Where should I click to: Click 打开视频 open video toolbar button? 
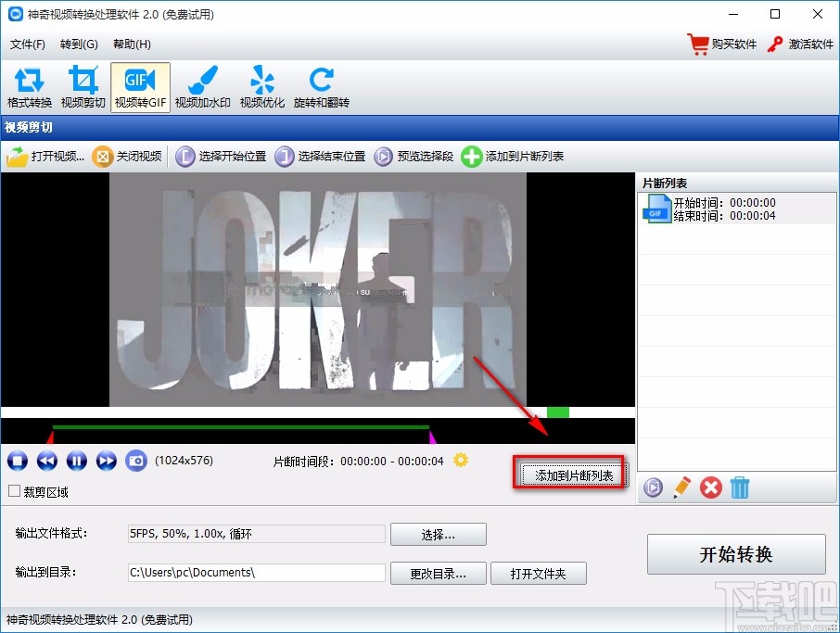[45, 157]
